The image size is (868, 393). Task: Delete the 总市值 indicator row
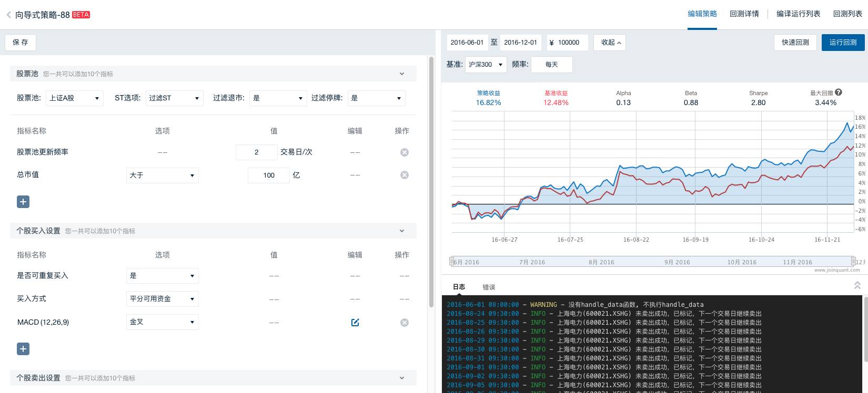404,175
